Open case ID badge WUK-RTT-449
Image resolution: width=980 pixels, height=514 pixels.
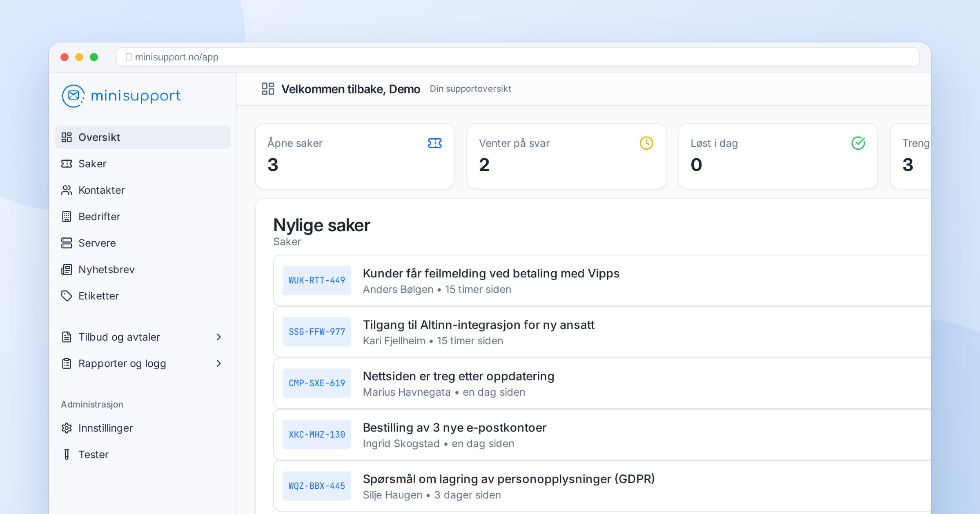(x=317, y=281)
